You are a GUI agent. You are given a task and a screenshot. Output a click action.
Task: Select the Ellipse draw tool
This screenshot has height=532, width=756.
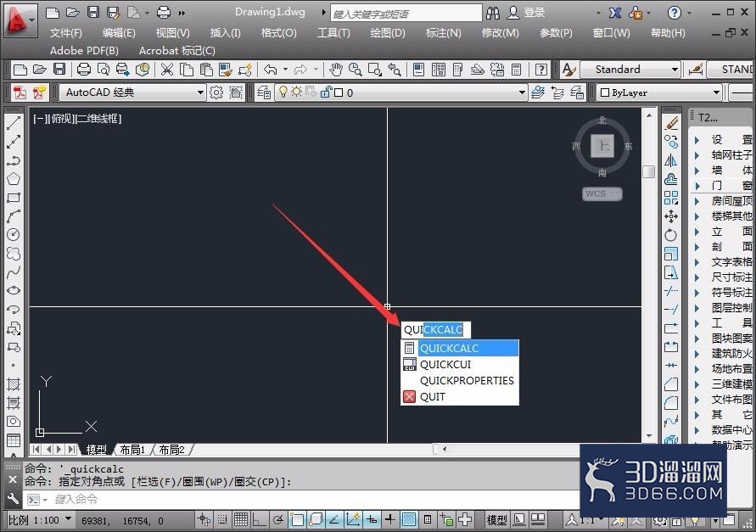[x=14, y=290]
